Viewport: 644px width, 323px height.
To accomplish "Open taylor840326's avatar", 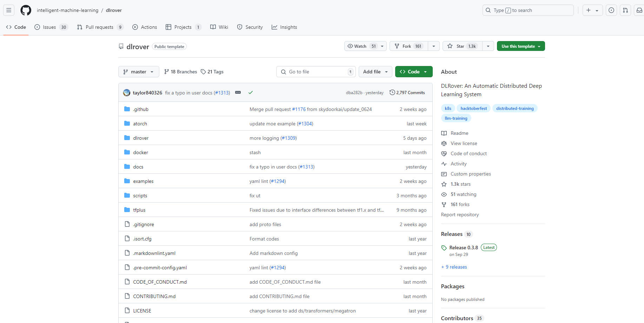I will 127,93.
